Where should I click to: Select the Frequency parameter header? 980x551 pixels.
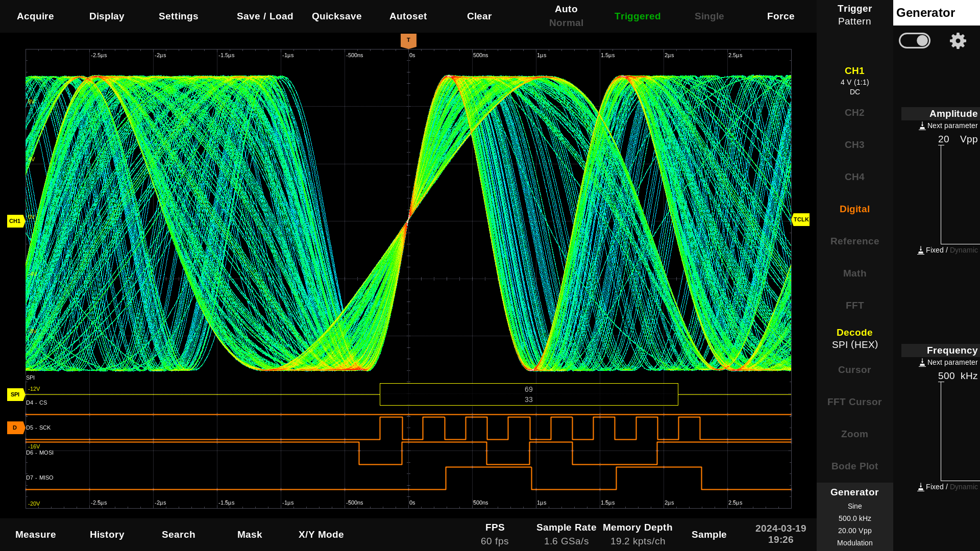pyautogui.click(x=940, y=350)
